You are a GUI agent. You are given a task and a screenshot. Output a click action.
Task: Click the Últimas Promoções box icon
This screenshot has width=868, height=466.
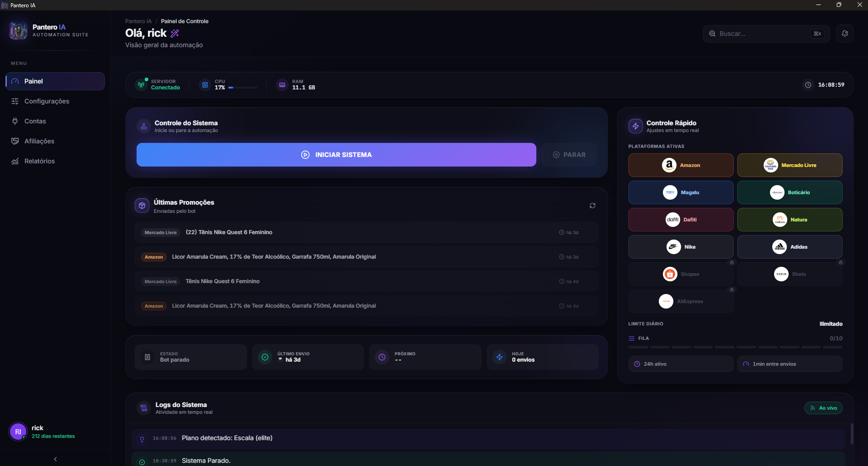tap(142, 206)
